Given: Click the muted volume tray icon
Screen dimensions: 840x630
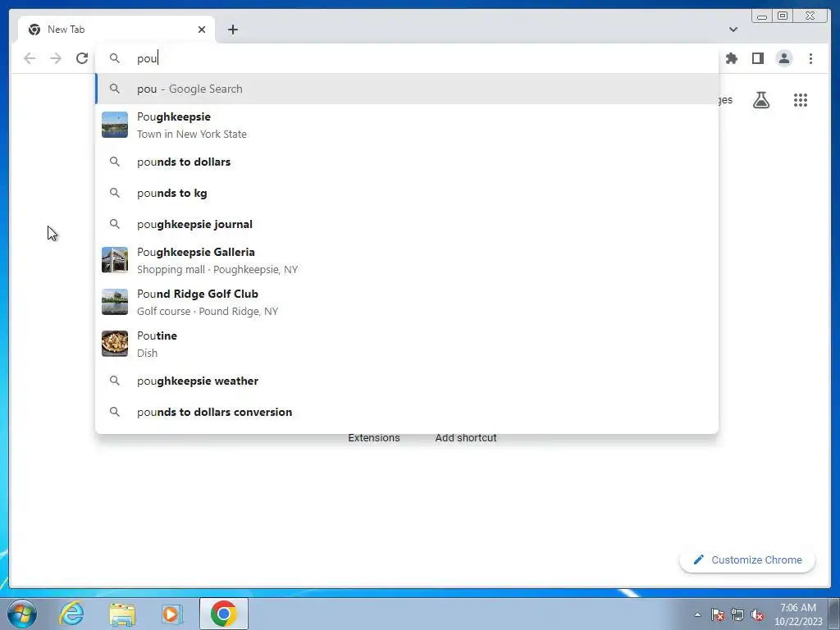Looking at the screenshot, I should (757, 614).
